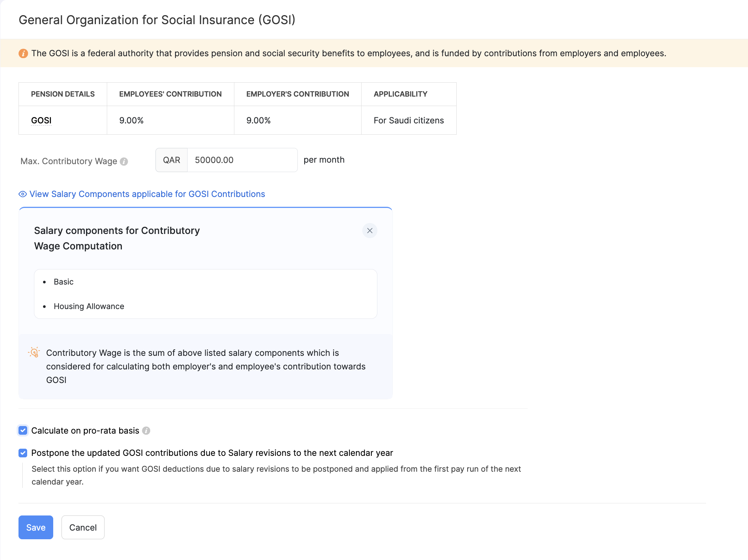Click the orange info icon in banner
Screen dimensions: 748x560
[x=23, y=54]
